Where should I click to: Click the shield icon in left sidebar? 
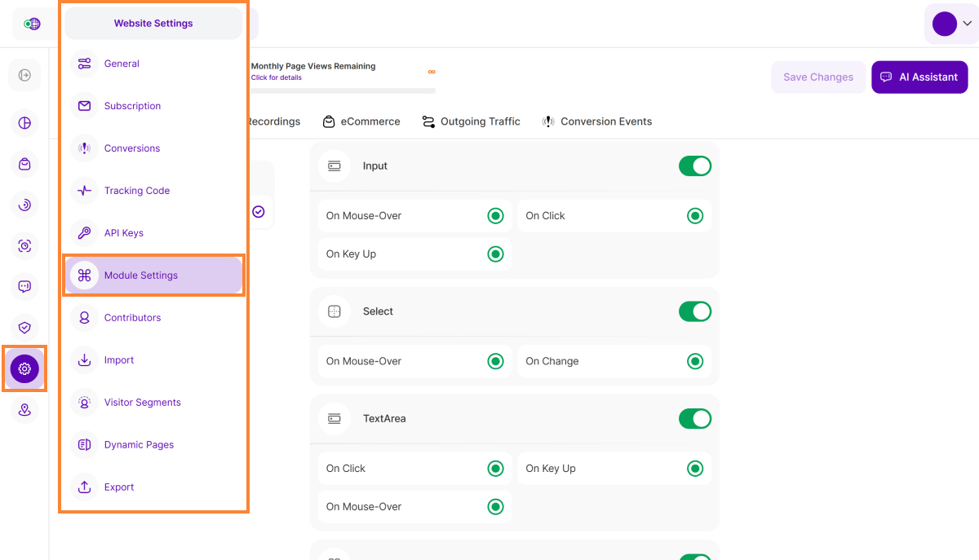pos(24,328)
